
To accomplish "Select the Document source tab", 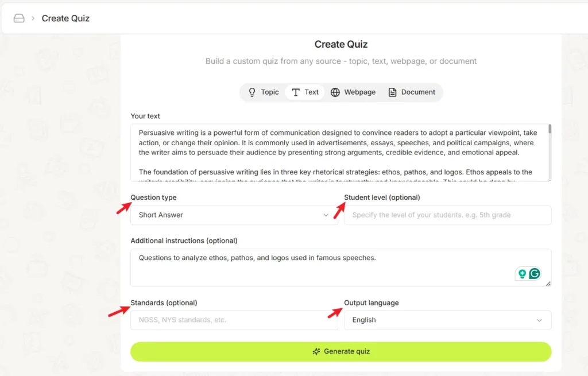I will click(x=412, y=92).
